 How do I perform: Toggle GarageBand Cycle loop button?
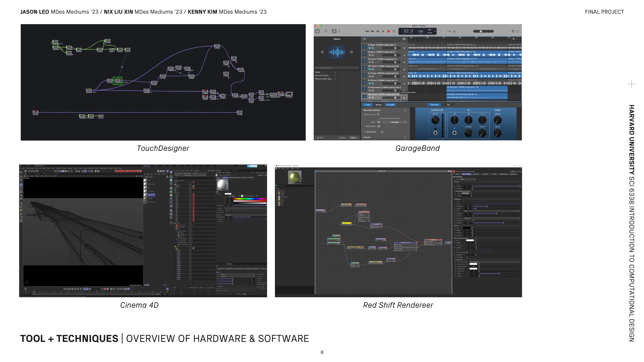394,31
